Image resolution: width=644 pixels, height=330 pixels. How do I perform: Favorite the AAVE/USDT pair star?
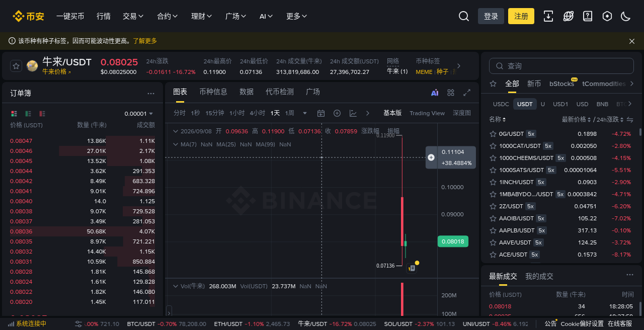493,242
